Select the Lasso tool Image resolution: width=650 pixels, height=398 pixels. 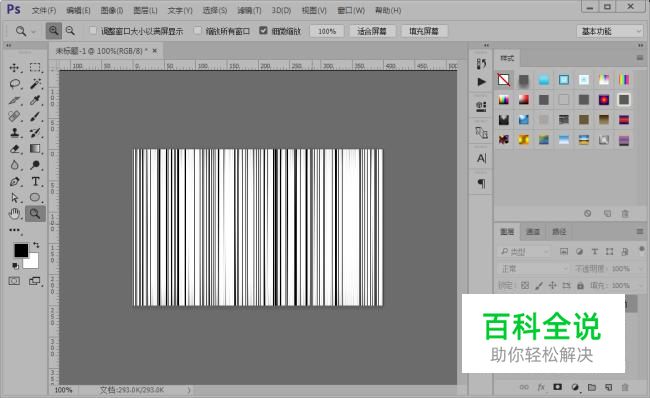point(15,84)
